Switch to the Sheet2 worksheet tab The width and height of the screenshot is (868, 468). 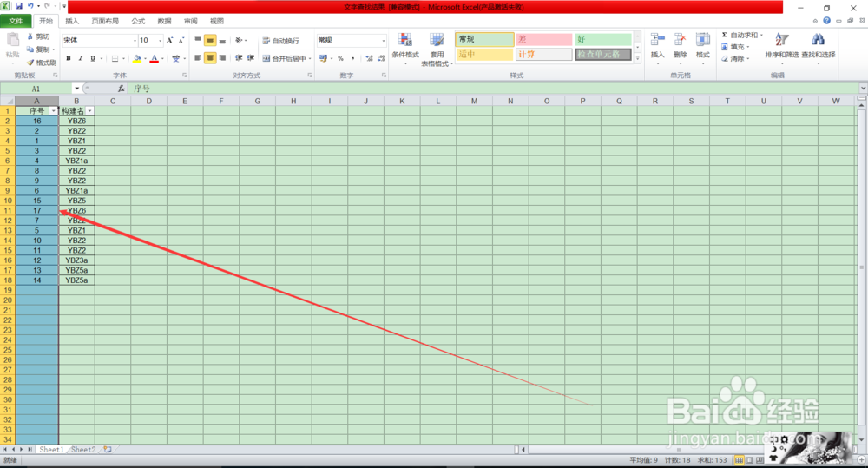click(83, 450)
